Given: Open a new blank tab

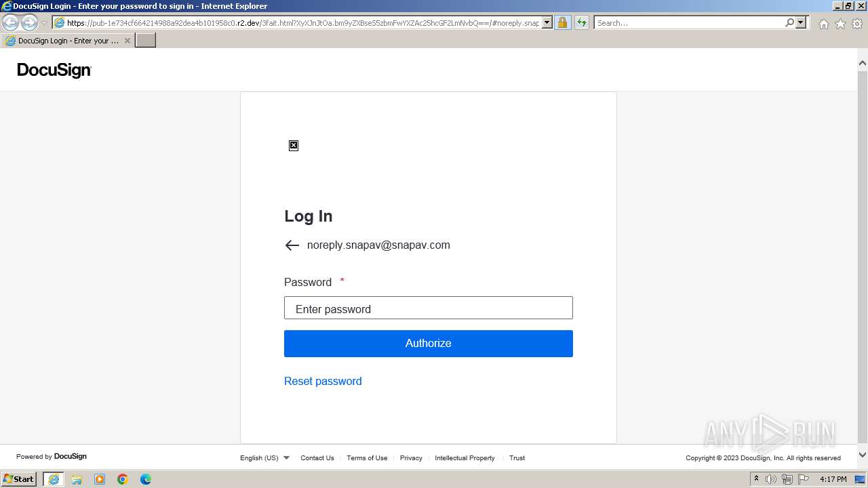Looking at the screenshot, I should coord(146,41).
